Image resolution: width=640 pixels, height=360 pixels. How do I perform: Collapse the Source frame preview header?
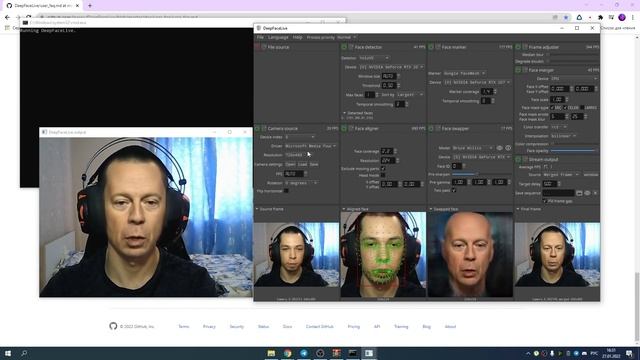pyautogui.click(x=269, y=209)
